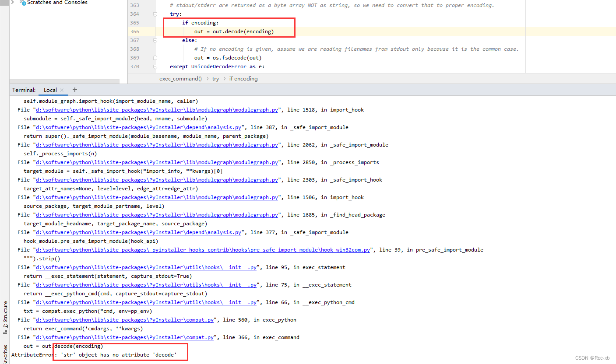Collapse the else block at line 367
This screenshot has height=364, width=616.
(x=156, y=40)
